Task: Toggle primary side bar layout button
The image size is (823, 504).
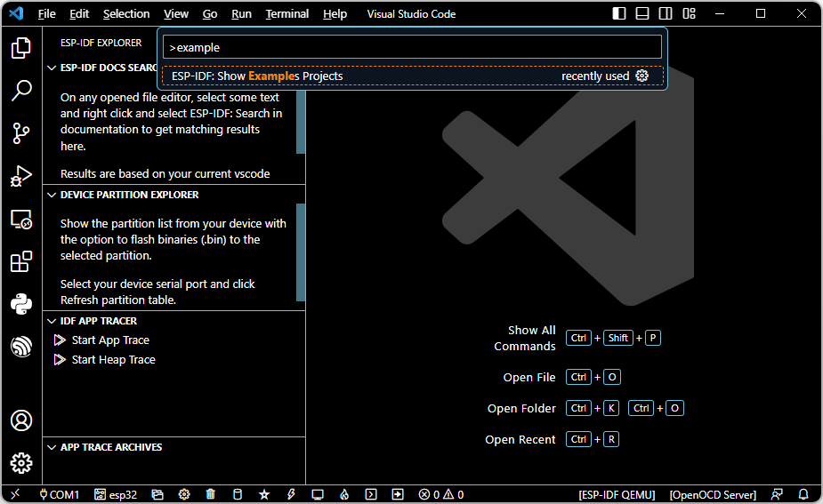Action: pos(619,13)
